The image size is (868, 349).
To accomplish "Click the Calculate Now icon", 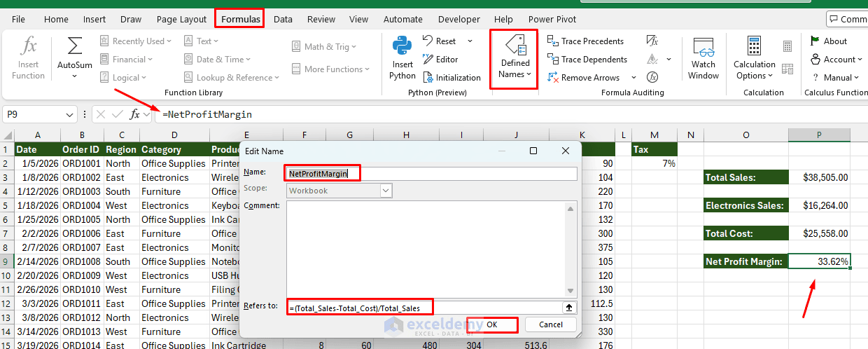I will (787, 47).
